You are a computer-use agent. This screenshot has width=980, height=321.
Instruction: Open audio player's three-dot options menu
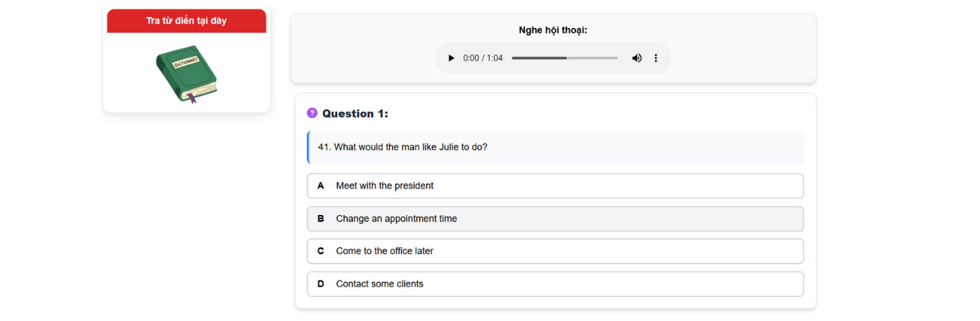(656, 58)
